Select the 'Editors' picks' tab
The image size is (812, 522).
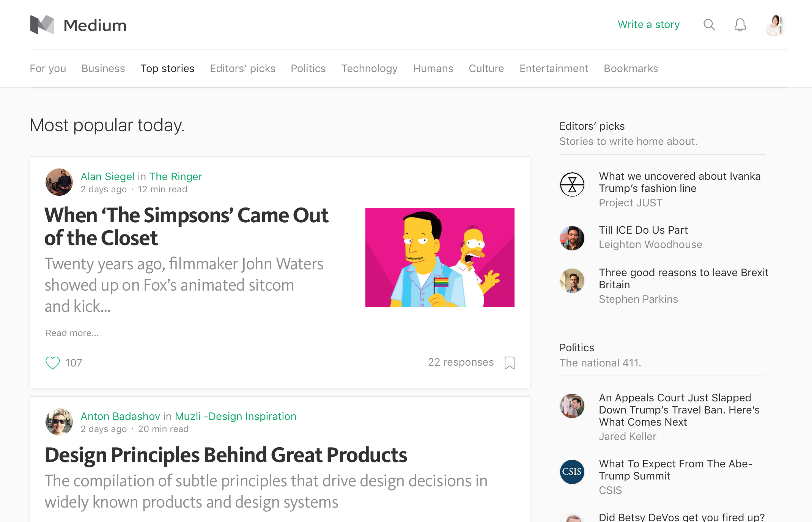tap(242, 68)
